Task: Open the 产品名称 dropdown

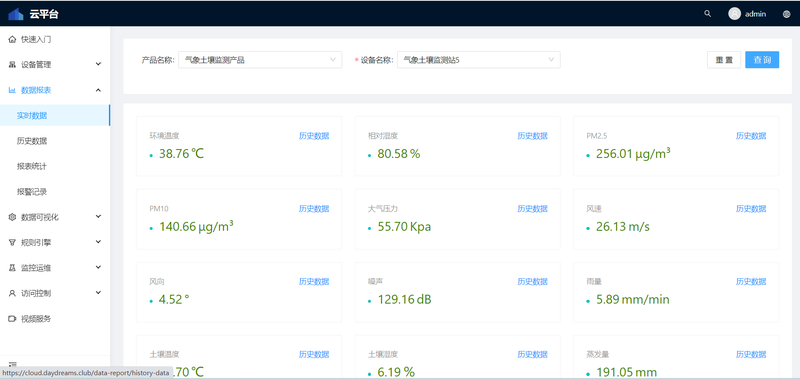Action: click(x=260, y=60)
